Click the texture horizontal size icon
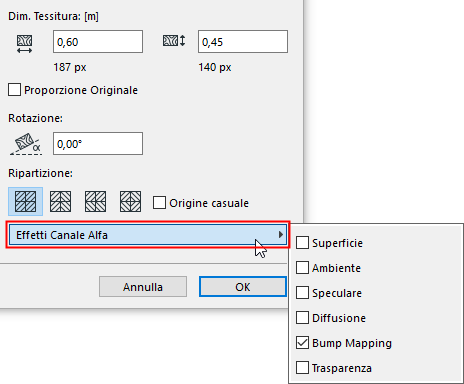 click(25, 44)
